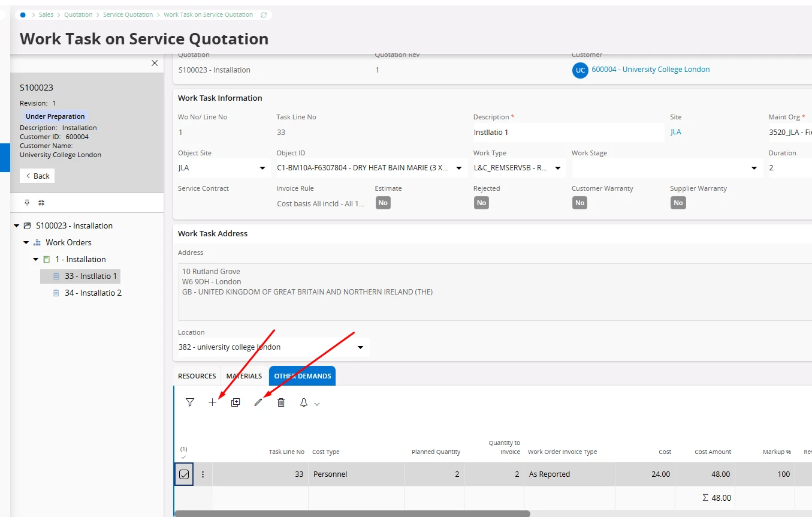Open the 600004 - University College London link
Viewport: 812px width, 517px height.
(x=651, y=70)
